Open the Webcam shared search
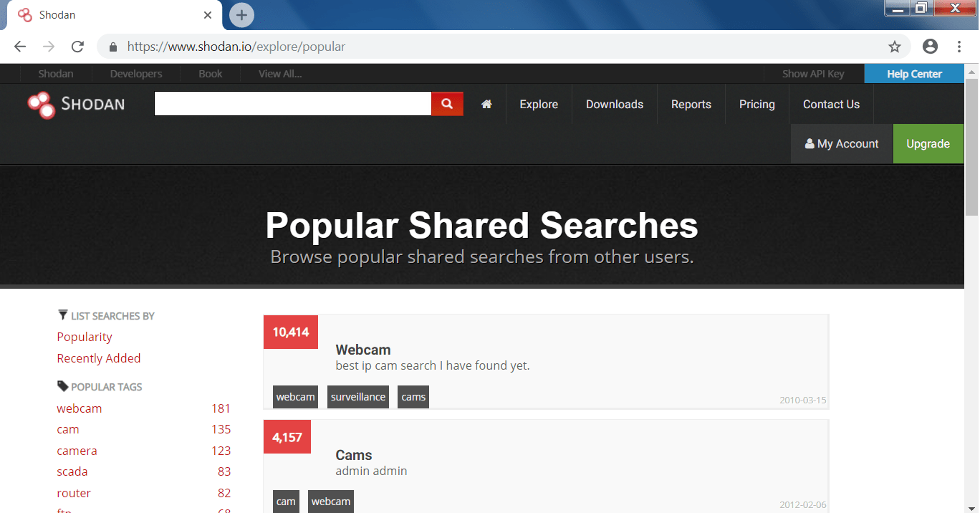 [363, 350]
